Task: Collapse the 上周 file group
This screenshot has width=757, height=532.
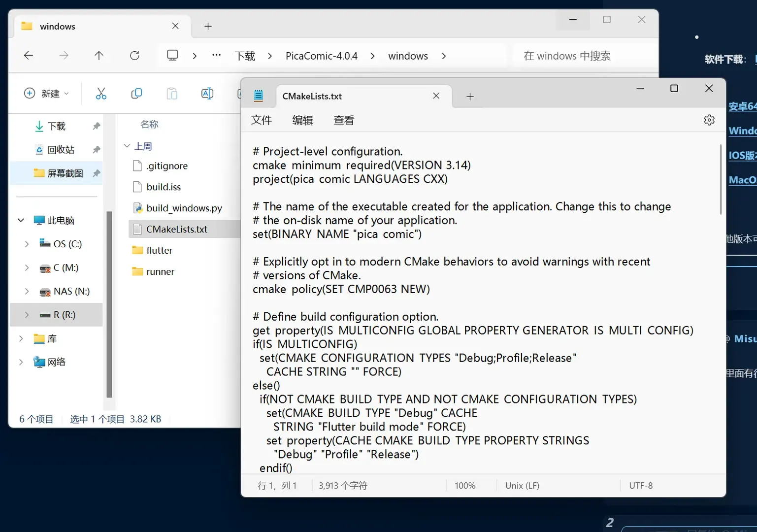Action: click(127, 146)
